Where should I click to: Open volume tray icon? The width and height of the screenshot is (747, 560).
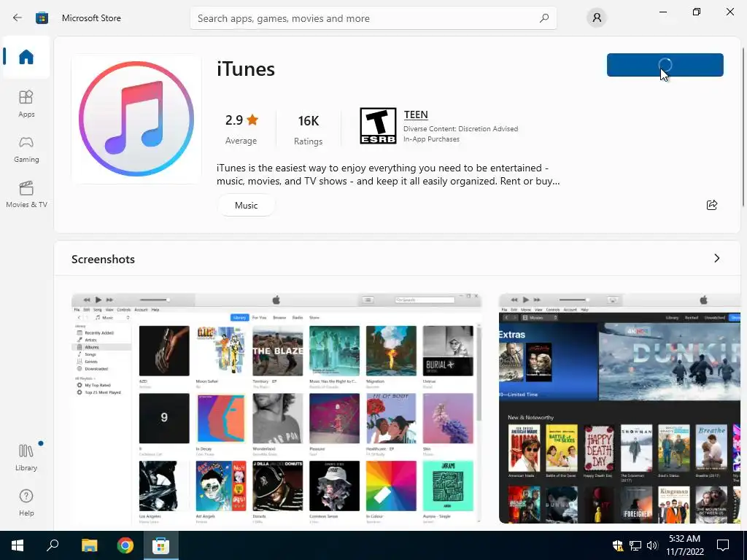click(652, 545)
